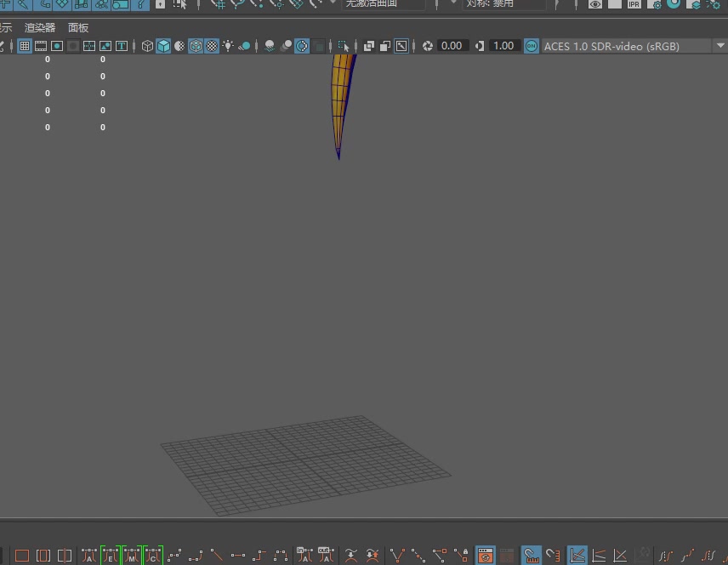Click the film gate icon
Image resolution: width=728 pixels, height=565 pixels.
[x=41, y=46]
